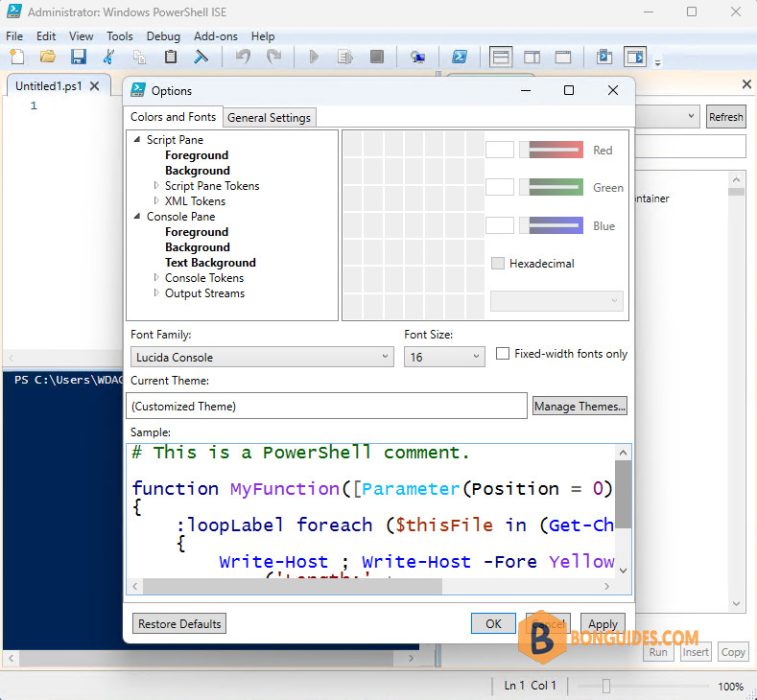Image resolution: width=757 pixels, height=700 pixels.
Task: Adjust the Blue color slider
Action: coord(552,225)
